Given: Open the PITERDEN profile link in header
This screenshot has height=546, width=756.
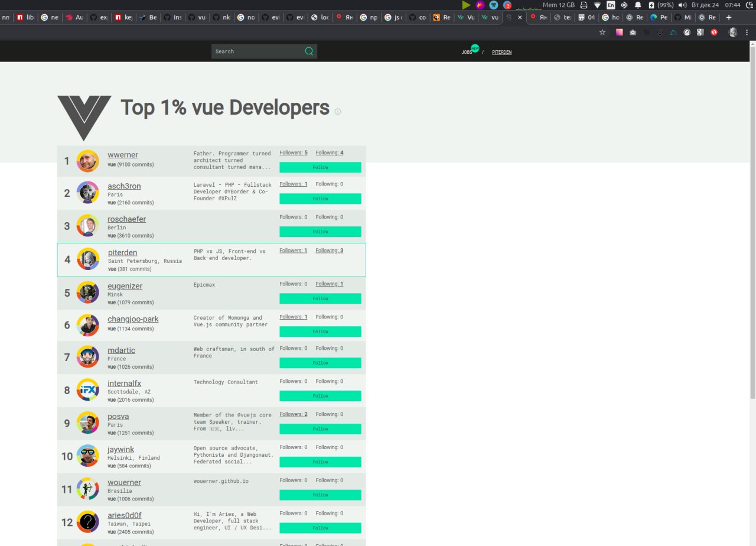Looking at the screenshot, I should 501,52.
